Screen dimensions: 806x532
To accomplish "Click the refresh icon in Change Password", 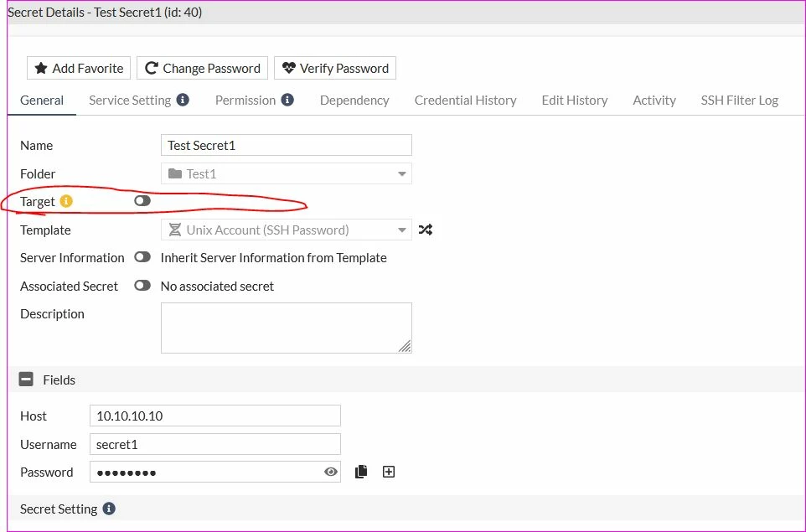I will [151, 68].
